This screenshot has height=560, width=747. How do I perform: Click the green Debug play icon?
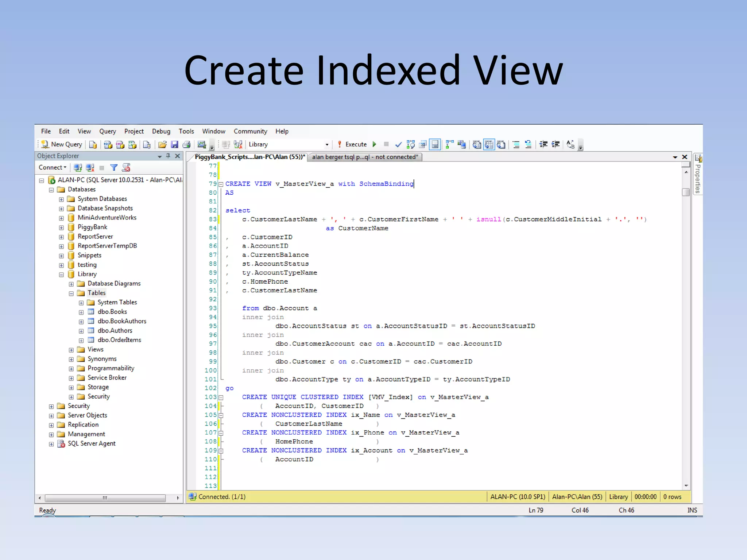[374, 144]
